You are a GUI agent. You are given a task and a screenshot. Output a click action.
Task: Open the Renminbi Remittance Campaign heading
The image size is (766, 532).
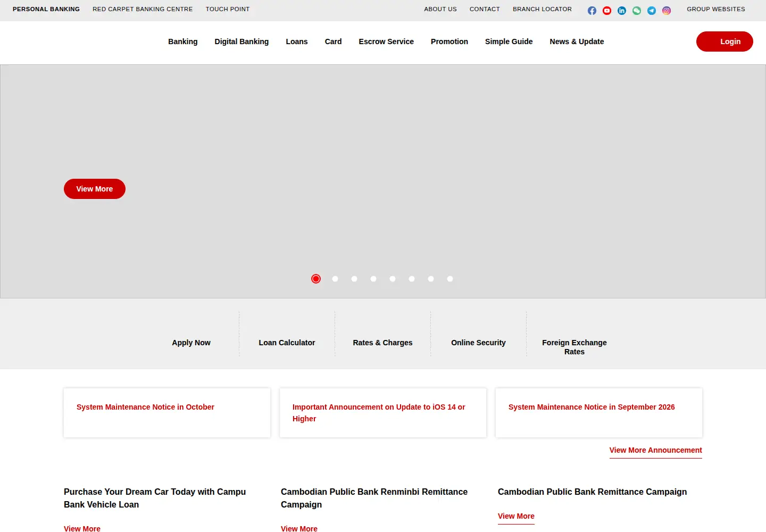(x=374, y=498)
